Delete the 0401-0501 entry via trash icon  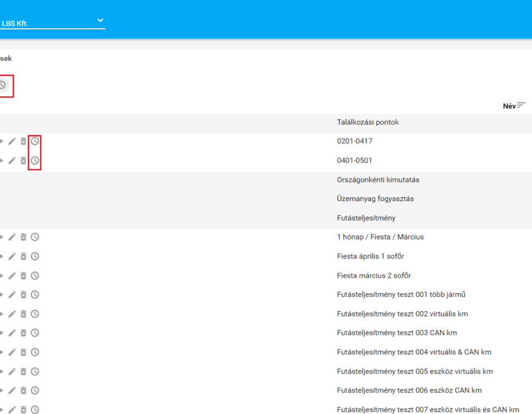24,160
